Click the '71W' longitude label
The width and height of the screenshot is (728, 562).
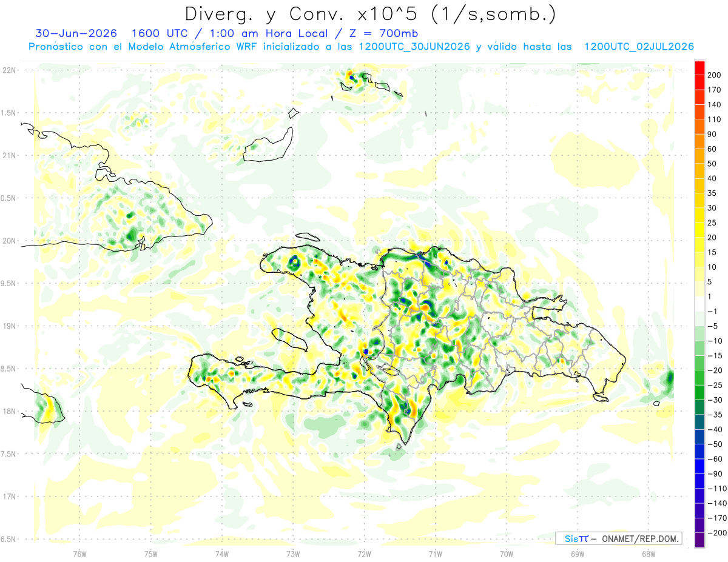(435, 554)
